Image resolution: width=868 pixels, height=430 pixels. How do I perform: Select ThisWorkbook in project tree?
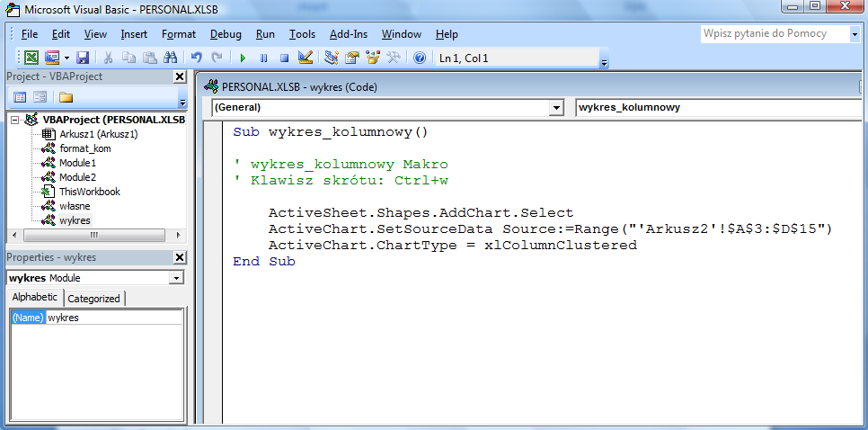tap(90, 192)
